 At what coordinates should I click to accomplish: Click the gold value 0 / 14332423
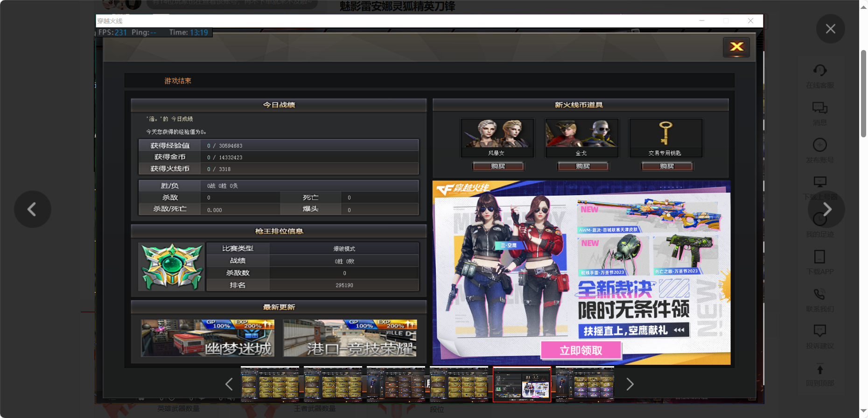tap(225, 157)
